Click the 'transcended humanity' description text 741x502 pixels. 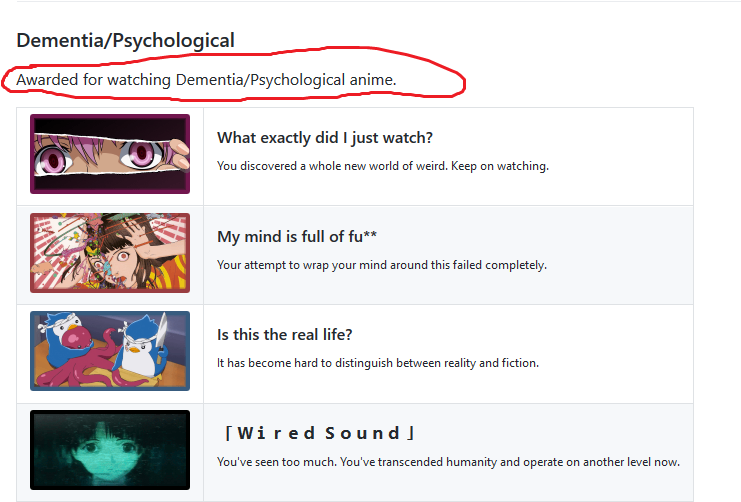(448, 462)
